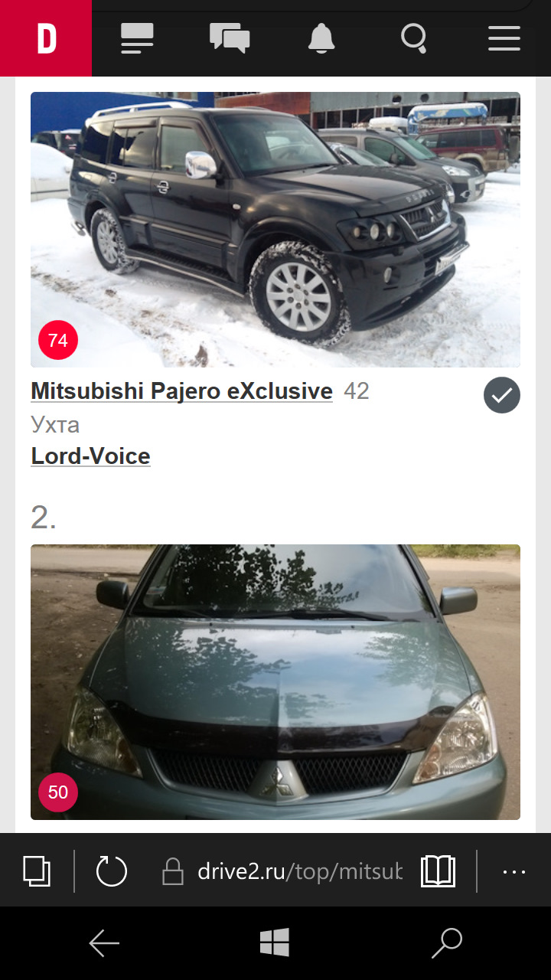
Task: Expand the browser more options ellipsis
Action: click(514, 871)
